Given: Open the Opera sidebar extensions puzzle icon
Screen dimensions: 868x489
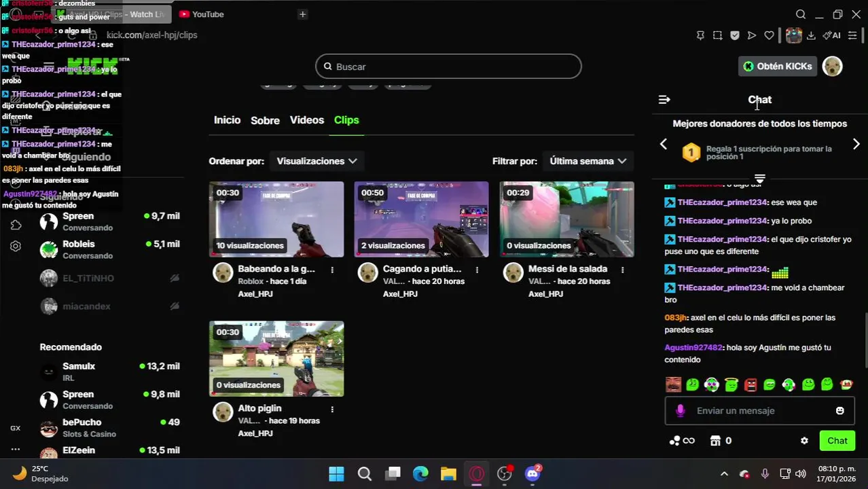Looking at the screenshot, I should point(16,225).
